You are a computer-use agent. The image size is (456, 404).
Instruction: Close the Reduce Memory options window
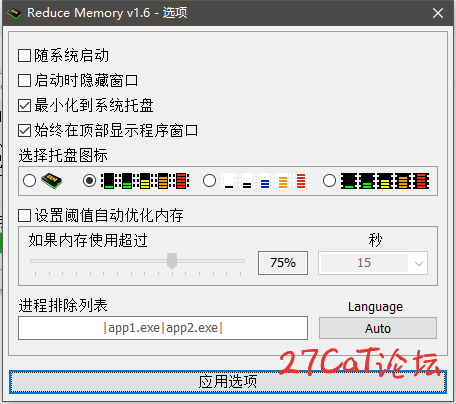tap(438, 13)
